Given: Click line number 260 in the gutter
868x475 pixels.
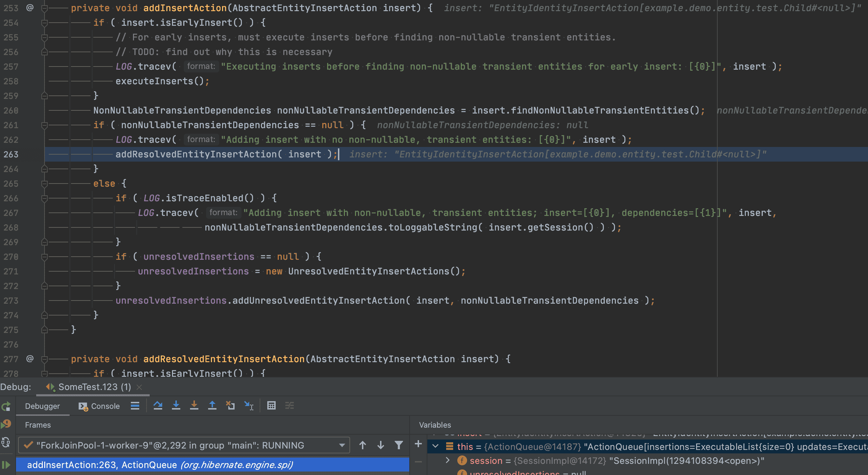Looking at the screenshot, I should point(11,110).
